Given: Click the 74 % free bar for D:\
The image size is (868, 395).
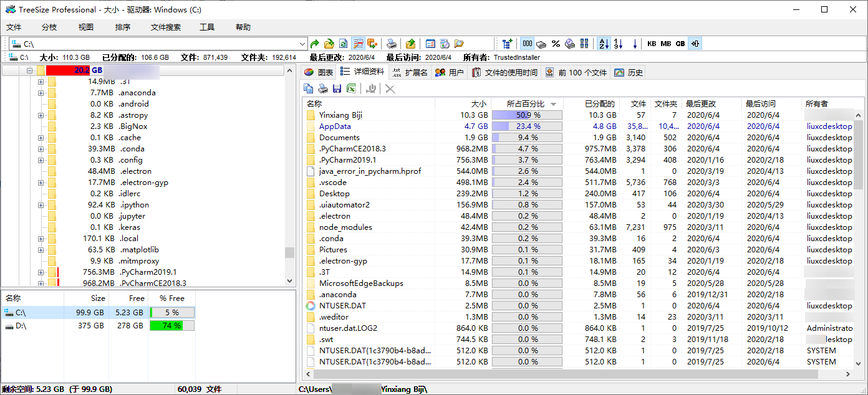Looking at the screenshot, I should [172, 326].
